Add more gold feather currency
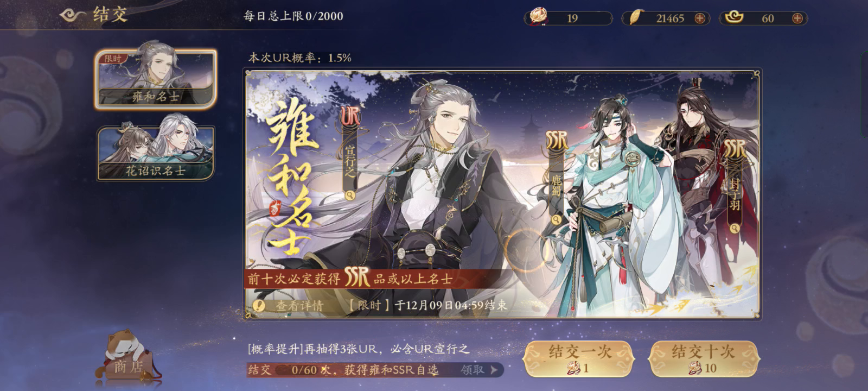 700,18
